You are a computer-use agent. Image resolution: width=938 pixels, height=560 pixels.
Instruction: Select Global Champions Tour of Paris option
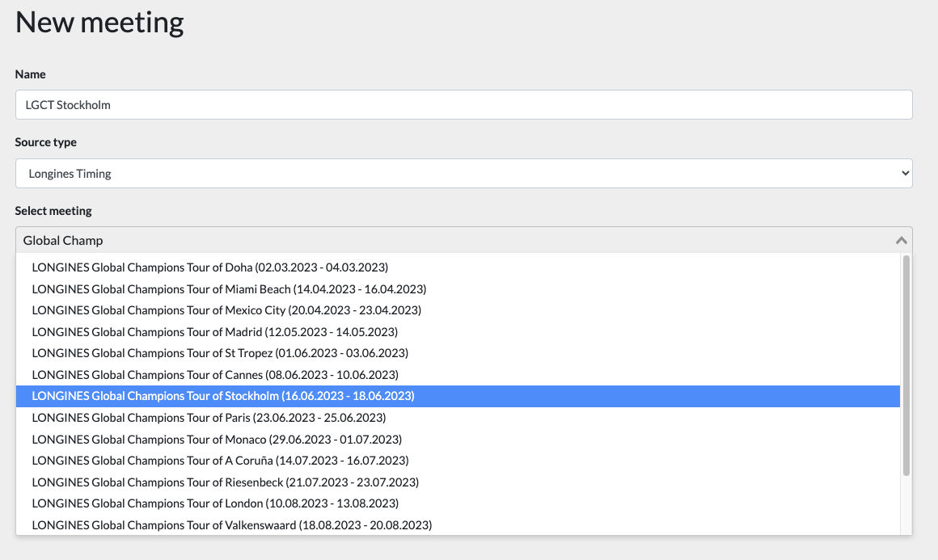pos(458,418)
